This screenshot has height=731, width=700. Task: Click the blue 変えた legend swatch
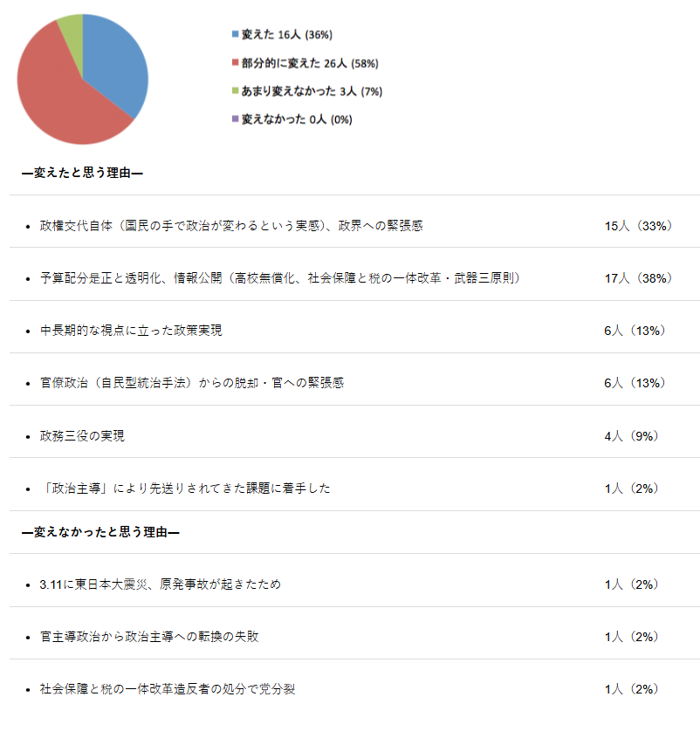[235, 35]
